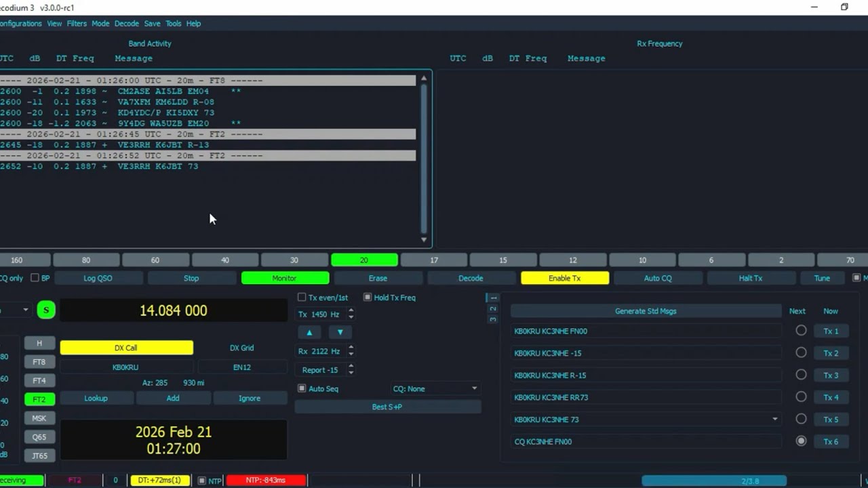Send Tx 3 message now
This screenshot has height=488, width=868.
(x=831, y=375)
